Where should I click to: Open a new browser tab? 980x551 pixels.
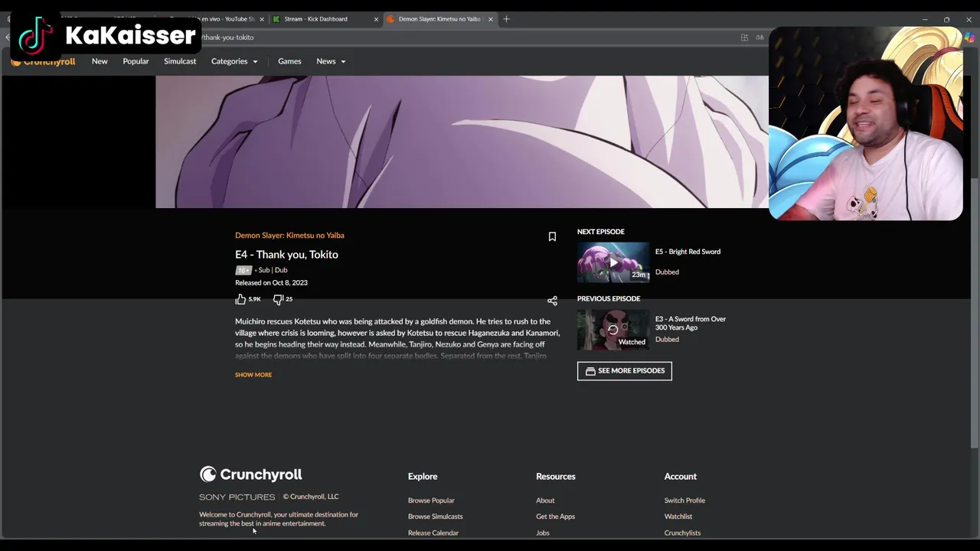pyautogui.click(x=506, y=19)
